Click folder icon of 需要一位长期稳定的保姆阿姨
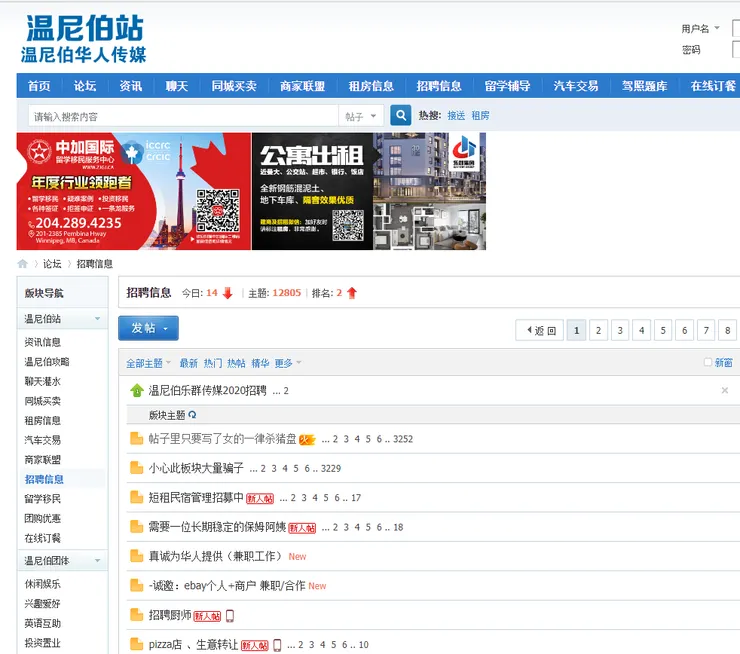The image size is (740, 654). [136, 527]
